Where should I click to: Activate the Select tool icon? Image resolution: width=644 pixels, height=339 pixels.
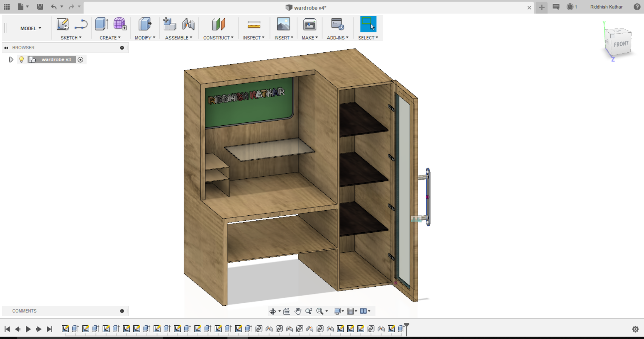point(368,24)
